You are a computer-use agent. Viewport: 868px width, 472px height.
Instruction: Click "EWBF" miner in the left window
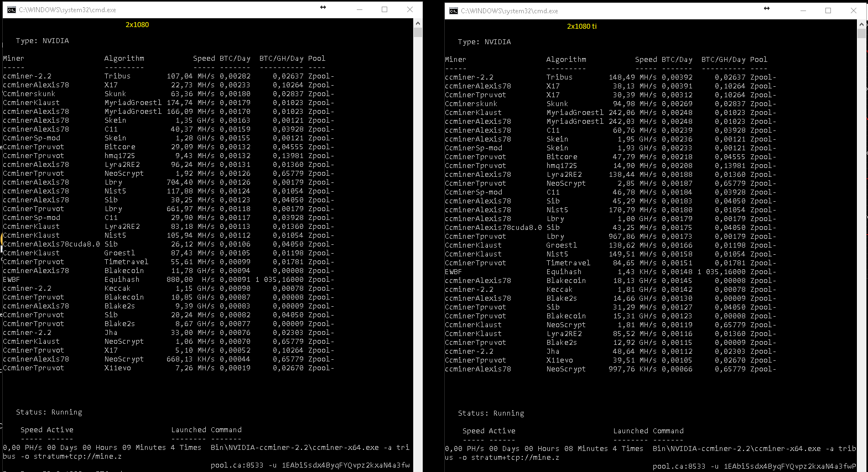(12, 280)
